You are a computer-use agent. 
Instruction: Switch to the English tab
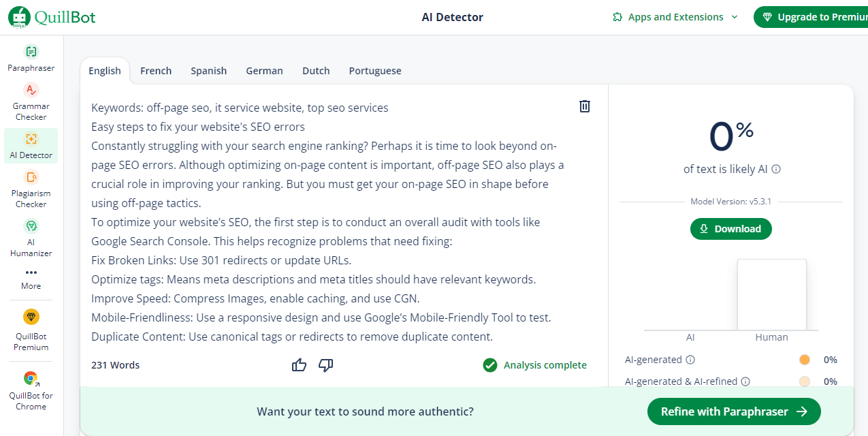coord(105,71)
